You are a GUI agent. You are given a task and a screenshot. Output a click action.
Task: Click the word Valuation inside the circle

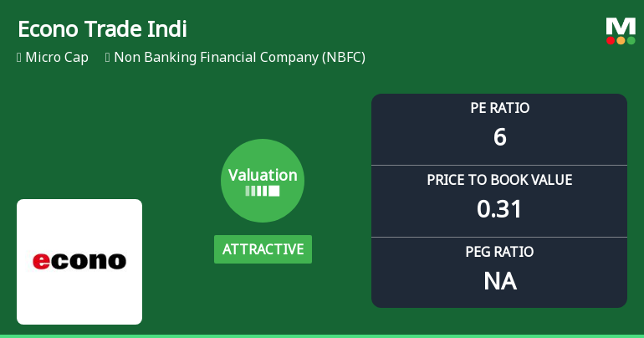coord(263,175)
